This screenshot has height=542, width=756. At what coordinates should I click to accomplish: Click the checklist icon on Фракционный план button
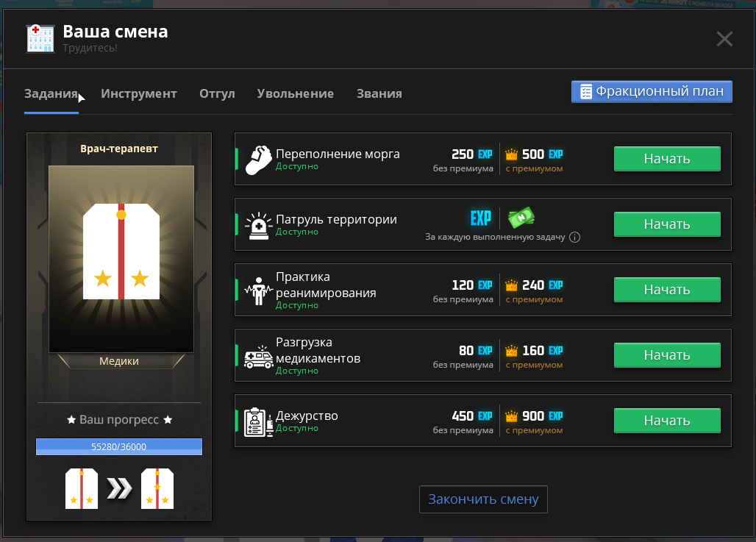pyautogui.click(x=586, y=92)
